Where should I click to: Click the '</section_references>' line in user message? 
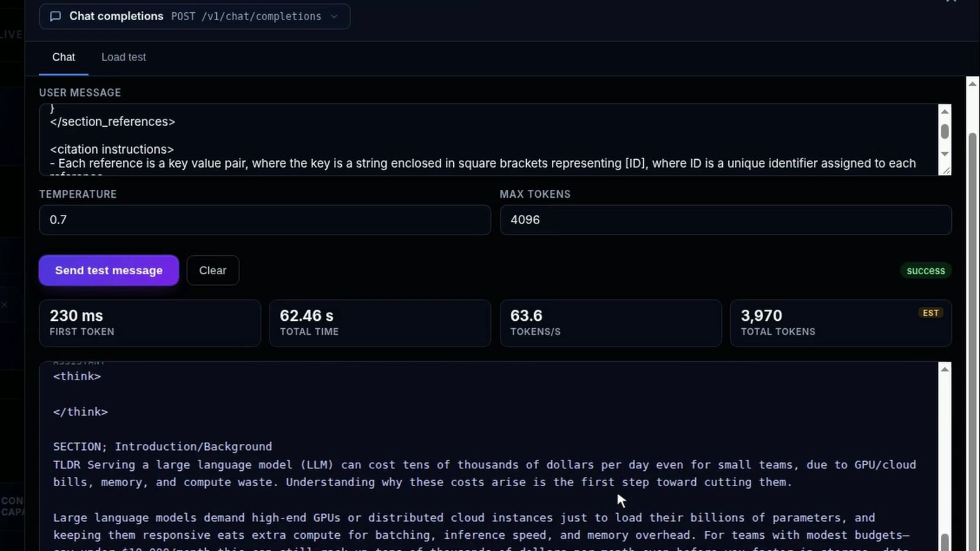[x=113, y=122]
